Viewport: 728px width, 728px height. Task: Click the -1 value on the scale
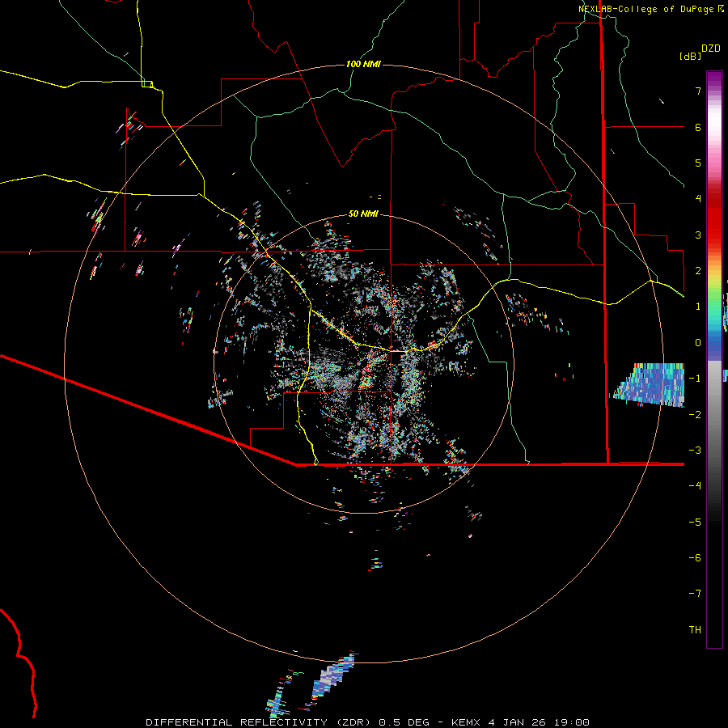point(695,379)
